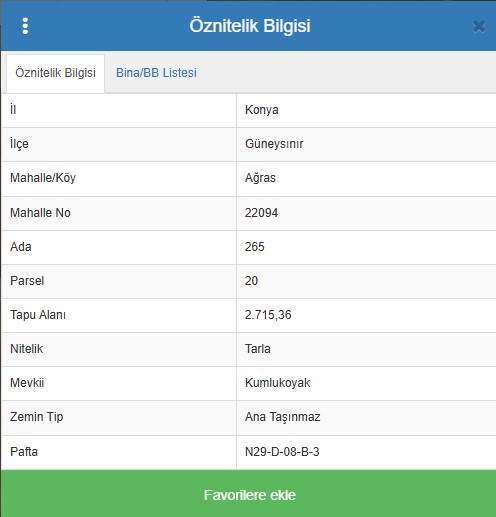Click the Mahalle/Köy row label
496x517 pixels.
pos(43,178)
